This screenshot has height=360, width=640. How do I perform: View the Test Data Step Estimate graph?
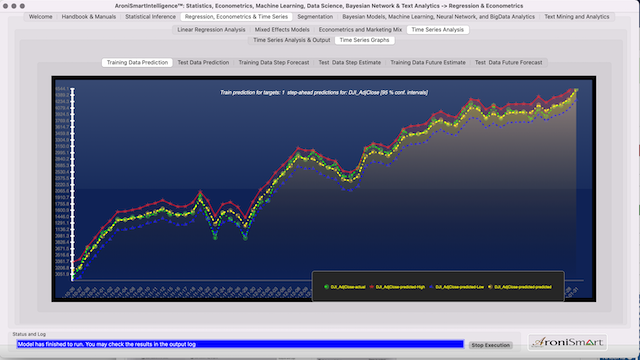[349, 62]
